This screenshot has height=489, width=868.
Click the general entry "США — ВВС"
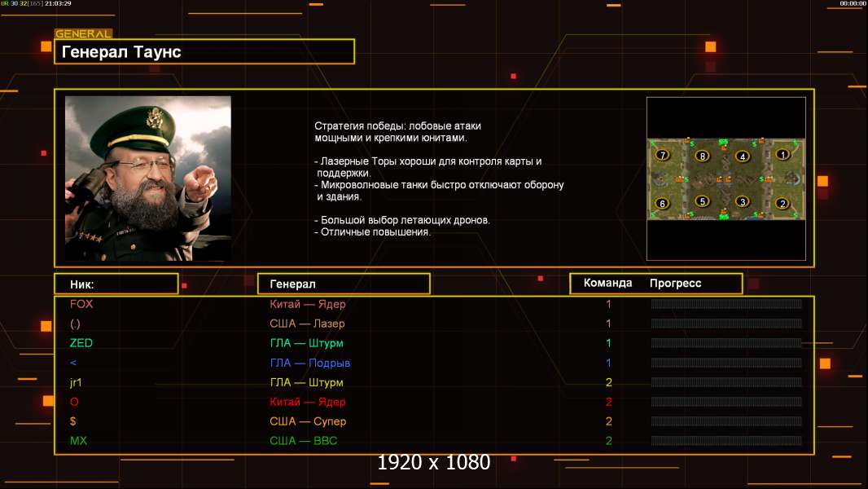pyautogui.click(x=304, y=441)
